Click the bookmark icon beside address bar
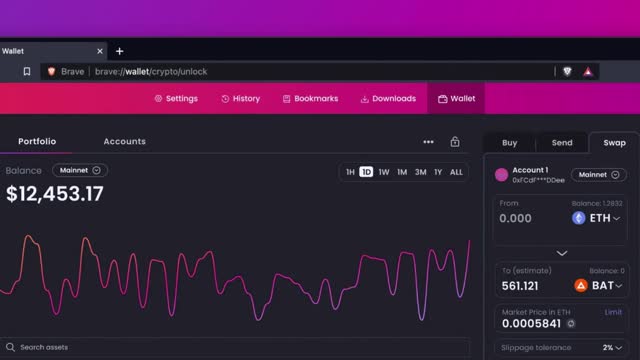 [27, 72]
